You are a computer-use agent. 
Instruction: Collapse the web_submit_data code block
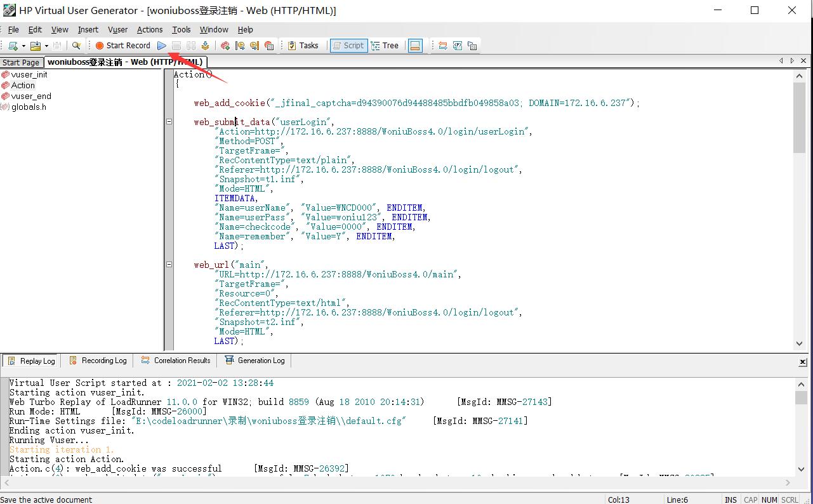(169, 121)
